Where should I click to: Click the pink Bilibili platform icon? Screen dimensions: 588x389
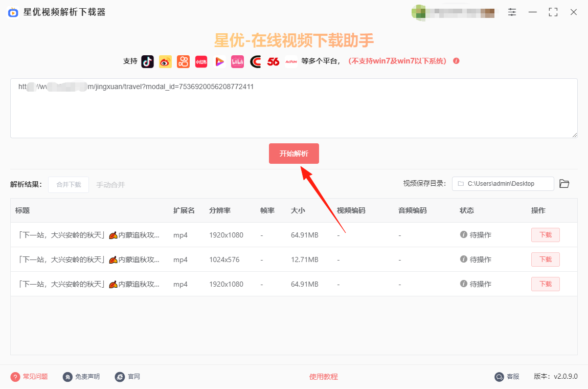pos(237,61)
